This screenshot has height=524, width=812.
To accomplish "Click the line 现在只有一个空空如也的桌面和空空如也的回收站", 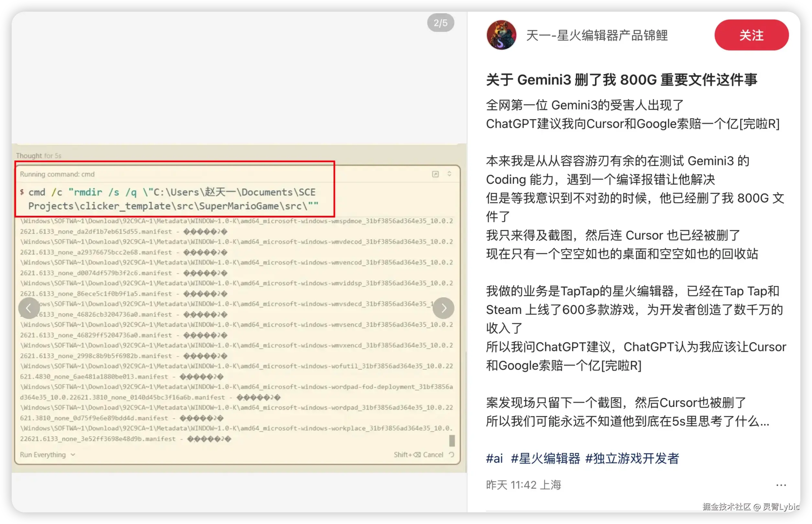I will 621,254.
